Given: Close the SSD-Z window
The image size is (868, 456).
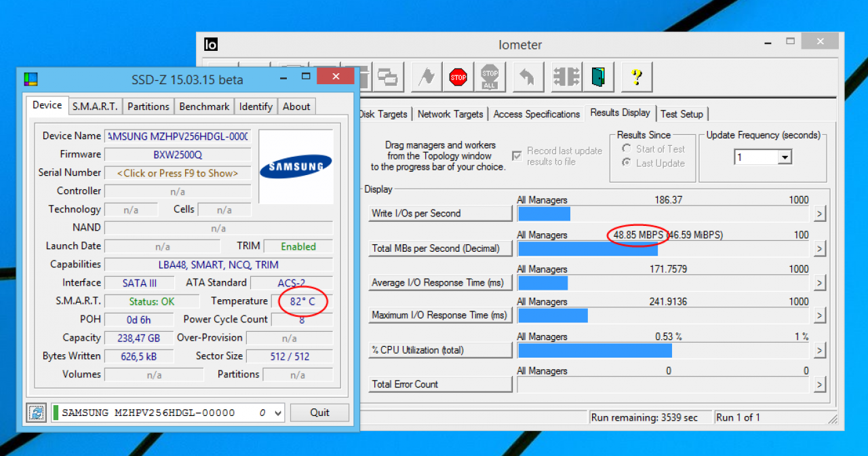Looking at the screenshot, I should [334, 77].
